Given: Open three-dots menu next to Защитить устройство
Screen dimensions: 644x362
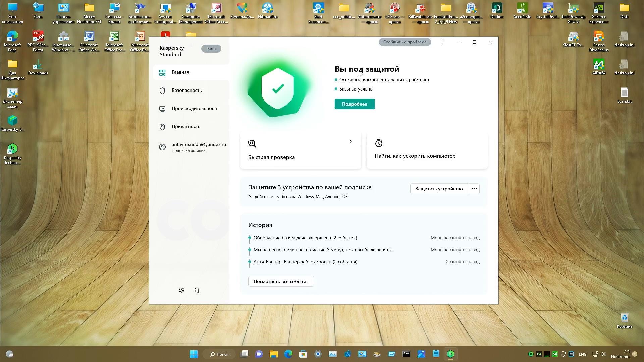Looking at the screenshot, I should click(x=474, y=189).
